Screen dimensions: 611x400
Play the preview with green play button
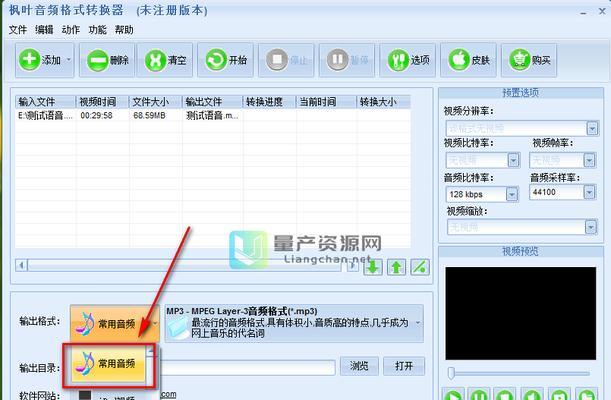tap(453, 394)
